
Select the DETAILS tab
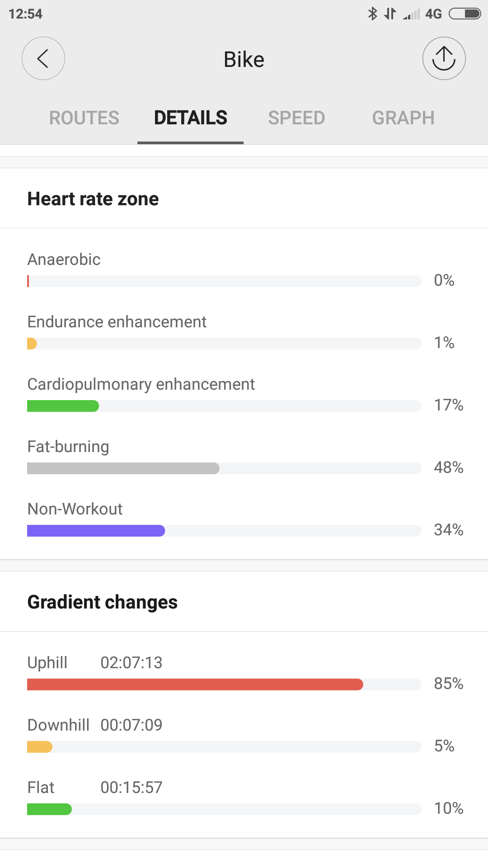[x=190, y=118]
